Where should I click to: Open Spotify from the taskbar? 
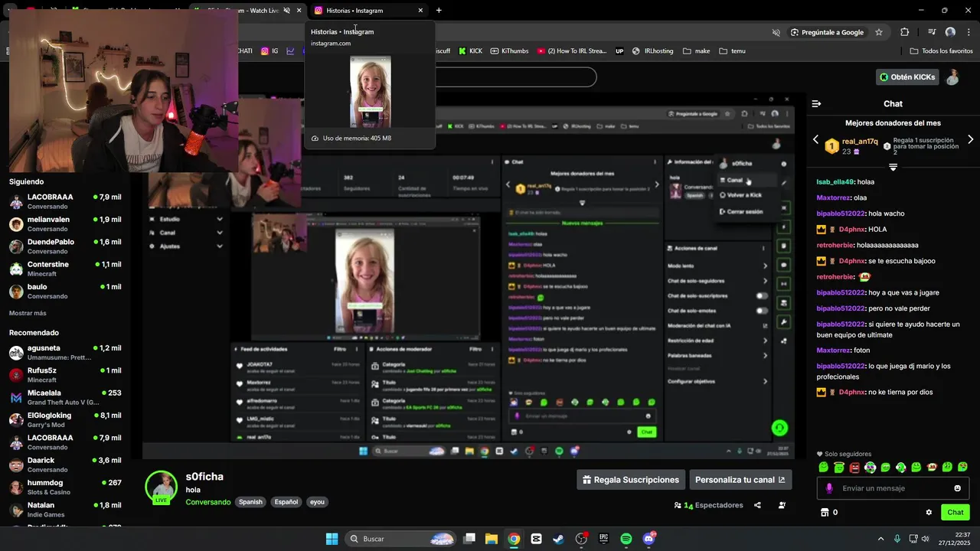626,539
